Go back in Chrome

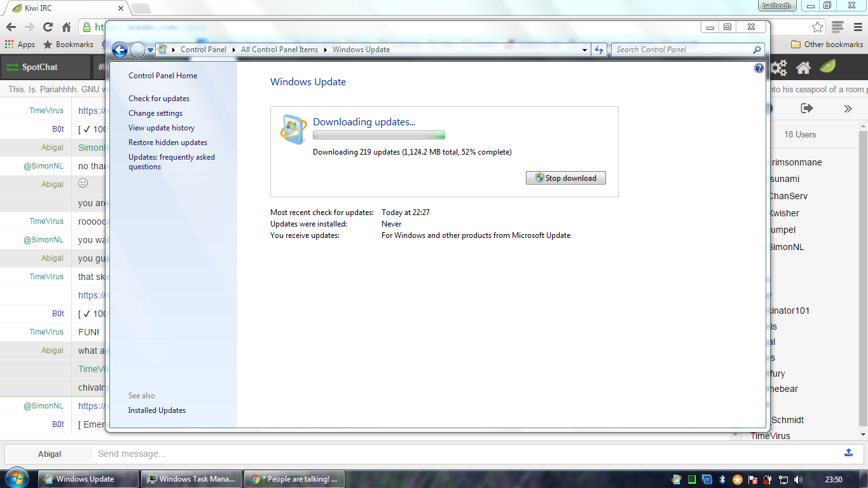coord(11,27)
